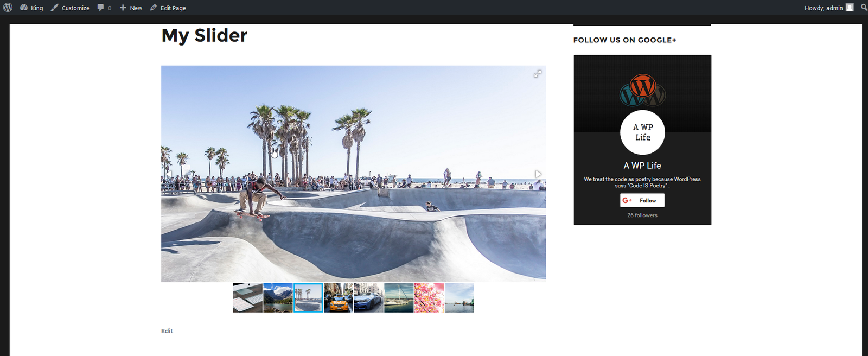Expand the Howdy, admin account menu
Screen dimensions: 868x356
[x=824, y=8]
